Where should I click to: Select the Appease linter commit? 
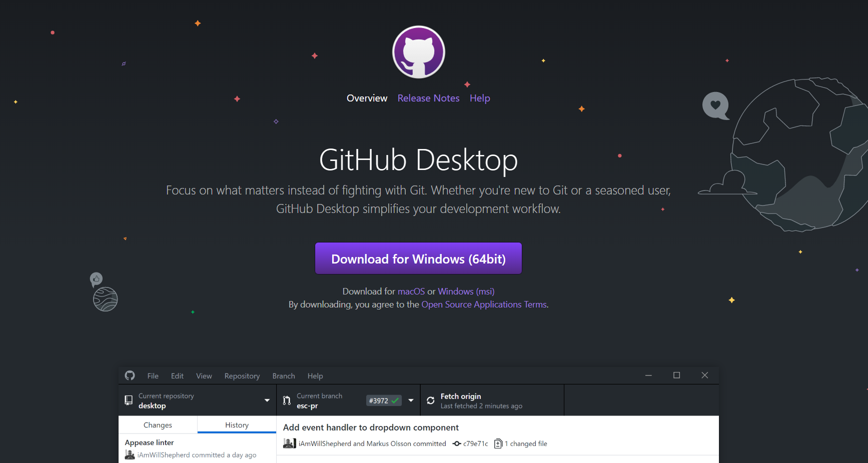pyautogui.click(x=197, y=448)
